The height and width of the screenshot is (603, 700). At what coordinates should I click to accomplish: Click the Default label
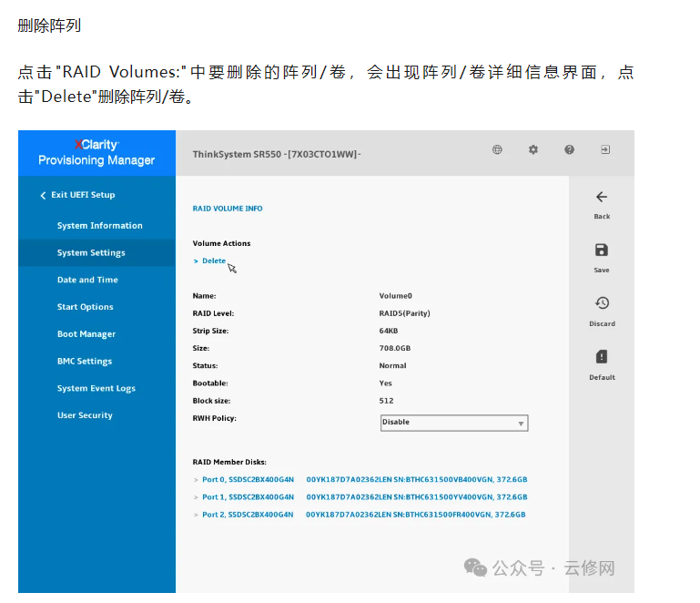click(602, 377)
